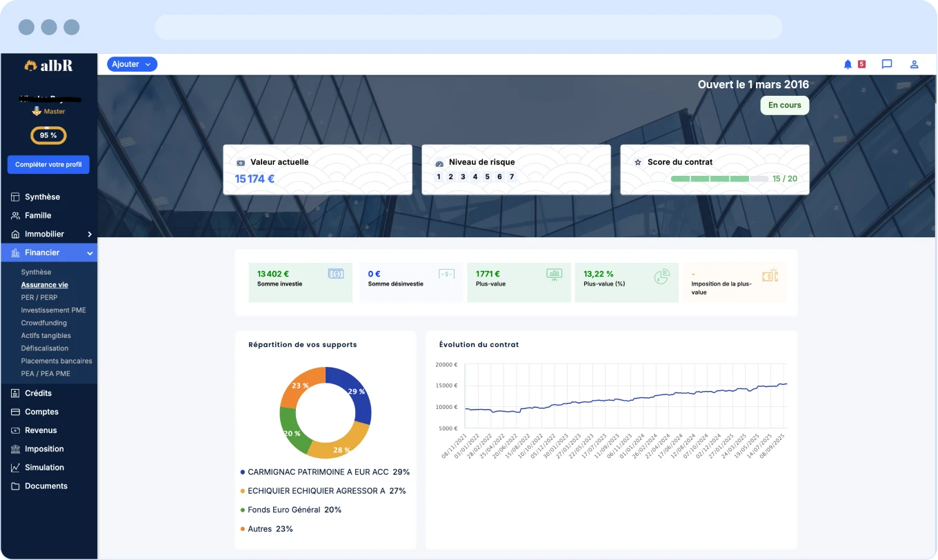The image size is (938, 560).
Task: Collapse the Financier menu chevron
Action: pyautogui.click(x=90, y=253)
